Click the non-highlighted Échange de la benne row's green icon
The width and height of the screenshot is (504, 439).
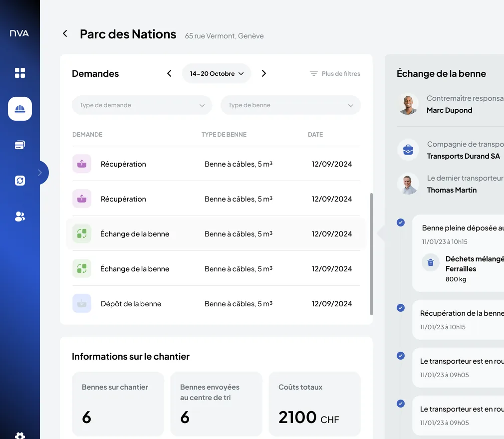coord(82,268)
